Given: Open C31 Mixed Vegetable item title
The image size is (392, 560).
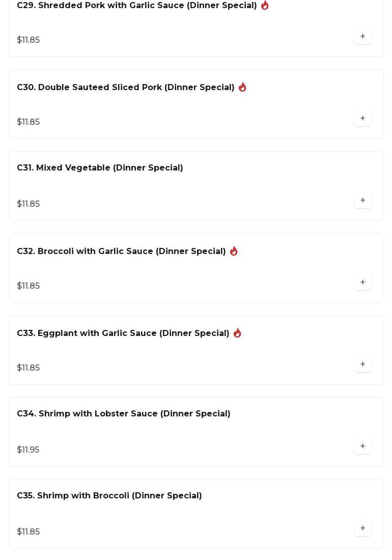Looking at the screenshot, I should coord(100,168).
